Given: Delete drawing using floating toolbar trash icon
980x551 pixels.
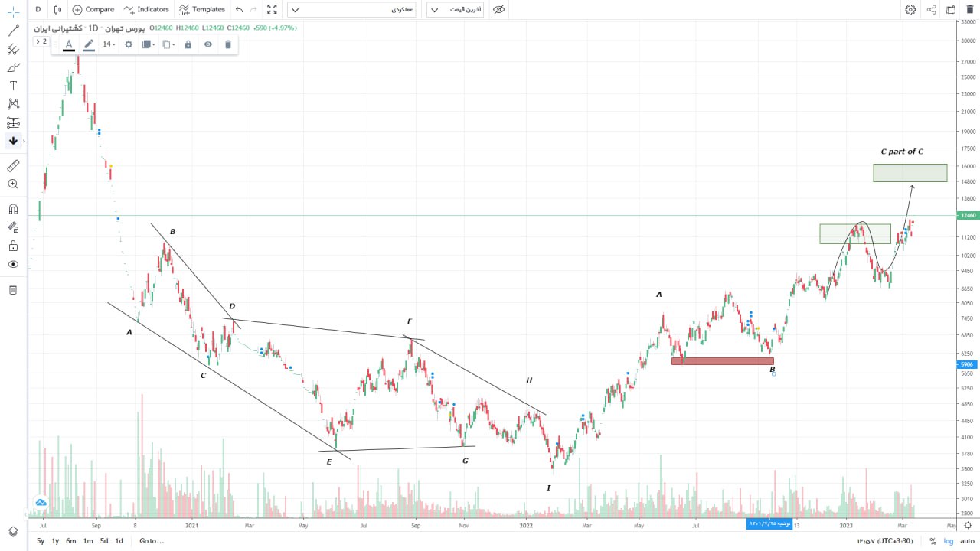Looking at the screenshot, I should (x=227, y=44).
